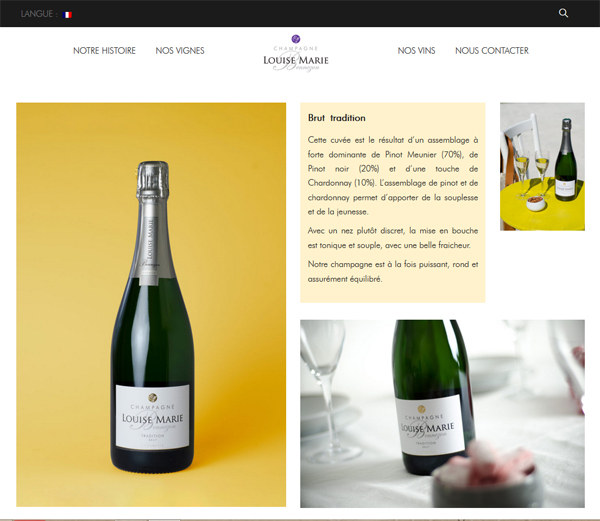Open the Nos Vignes menu item
Screen dimensions: 600x521
tap(180, 50)
